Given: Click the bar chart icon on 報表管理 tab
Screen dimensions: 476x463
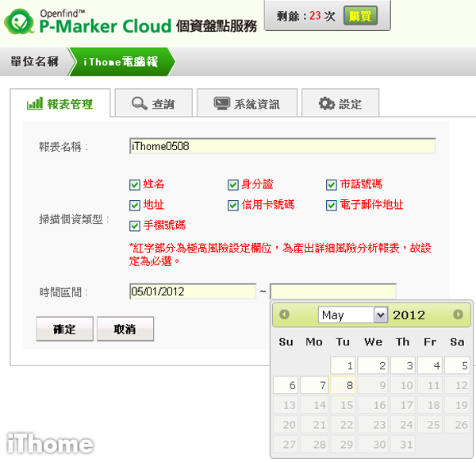Looking at the screenshot, I should click(34, 104).
